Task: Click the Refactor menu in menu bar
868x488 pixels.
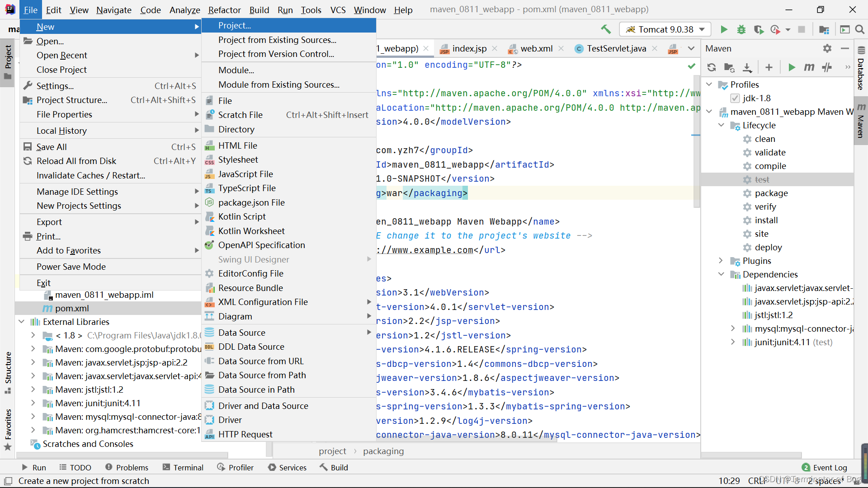Action: (224, 10)
